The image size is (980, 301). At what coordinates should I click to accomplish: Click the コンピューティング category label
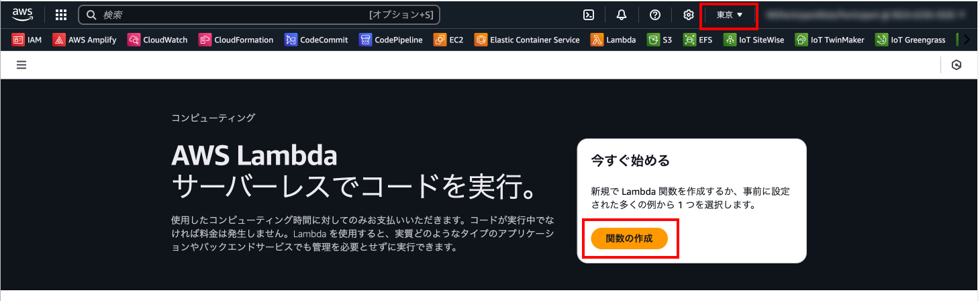pyautogui.click(x=213, y=118)
